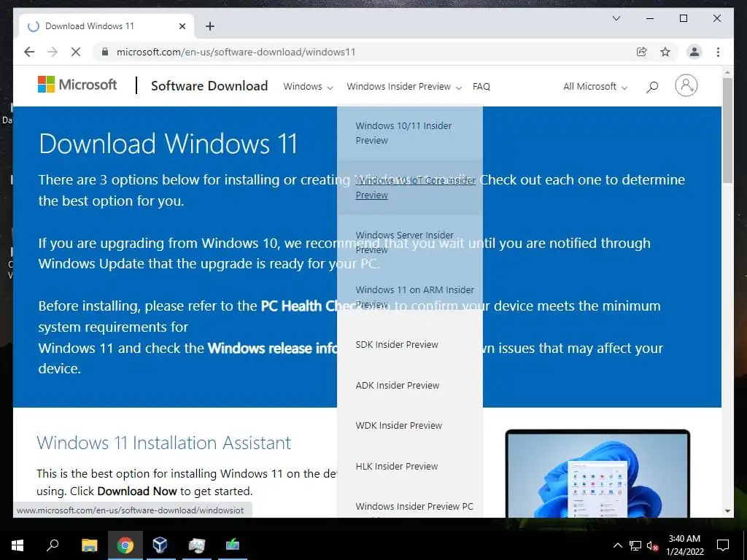The width and height of the screenshot is (747, 560).
Task: Click the padlock site info icon
Action: 105,52
